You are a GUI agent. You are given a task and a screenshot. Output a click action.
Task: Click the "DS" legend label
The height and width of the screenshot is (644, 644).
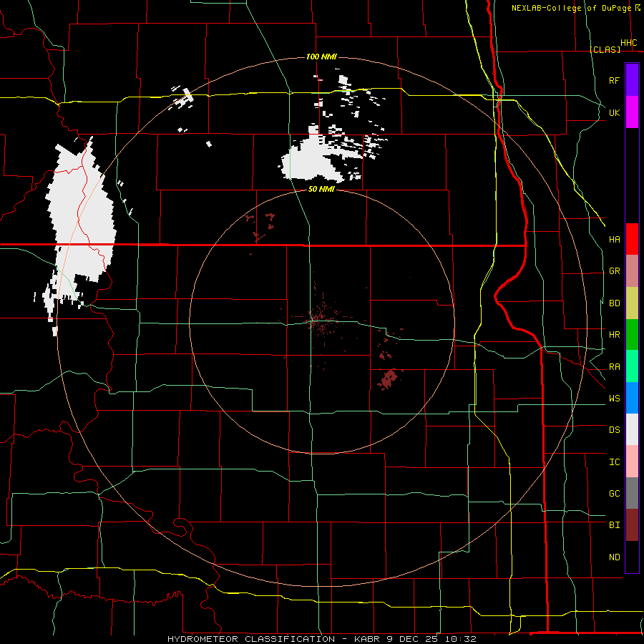pos(614,430)
